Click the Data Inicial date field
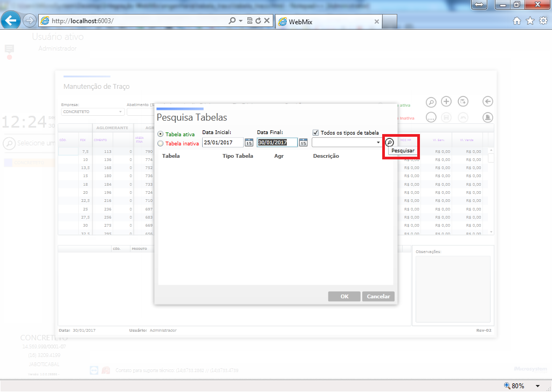 pyautogui.click(x=223, y=142)
